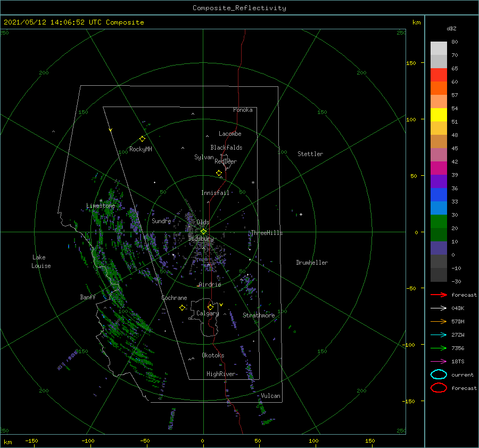Click the yellow diamond marker below RedDeer
This screenshot has height=448, width=479.
[x=219, y=173]
